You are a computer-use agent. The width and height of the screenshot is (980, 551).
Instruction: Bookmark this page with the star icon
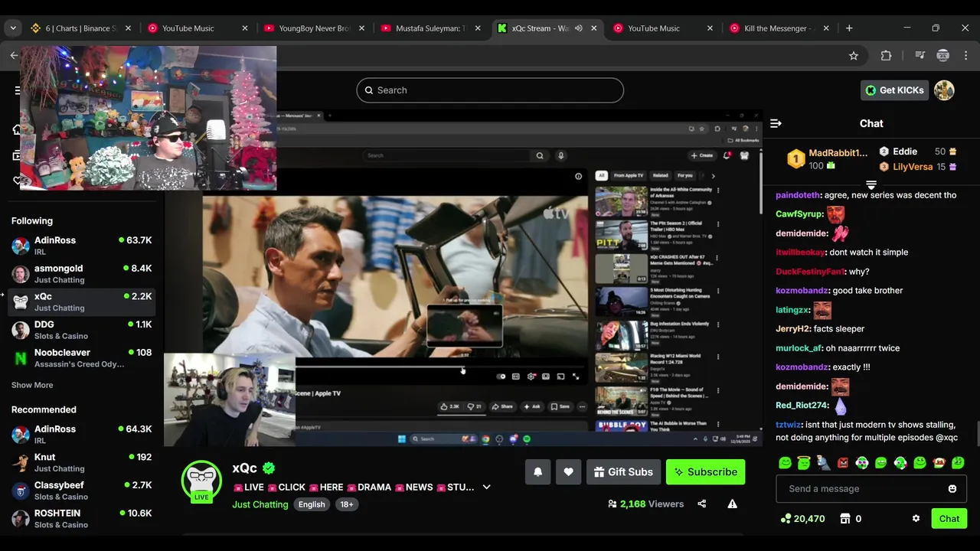click(x=854, y=55)
